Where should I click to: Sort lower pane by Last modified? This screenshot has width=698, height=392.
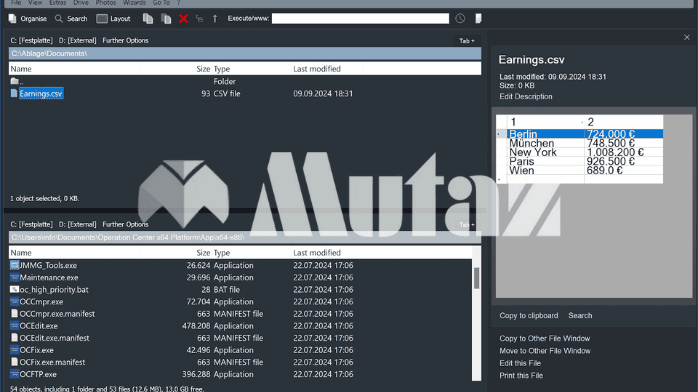tap(317, 253)
